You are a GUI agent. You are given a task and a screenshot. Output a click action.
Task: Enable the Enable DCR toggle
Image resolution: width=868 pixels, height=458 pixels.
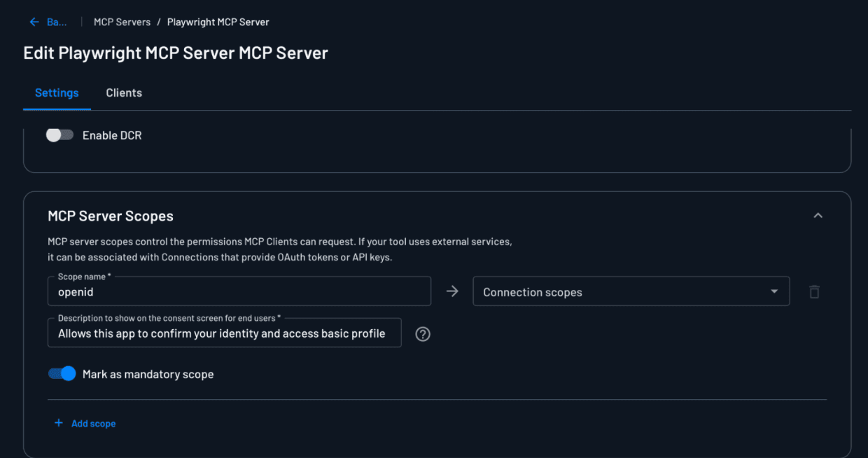coord(59,134)
